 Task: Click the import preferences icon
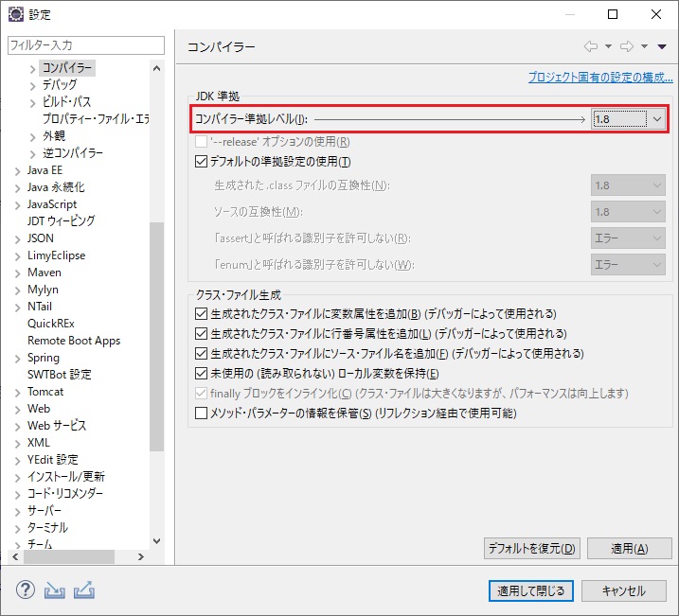tap(55, 590)
